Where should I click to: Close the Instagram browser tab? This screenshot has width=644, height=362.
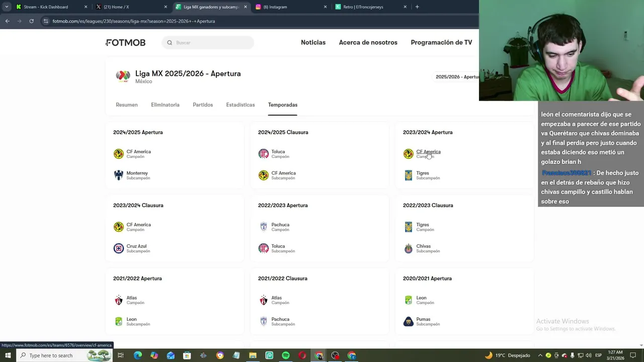[325, 7]
